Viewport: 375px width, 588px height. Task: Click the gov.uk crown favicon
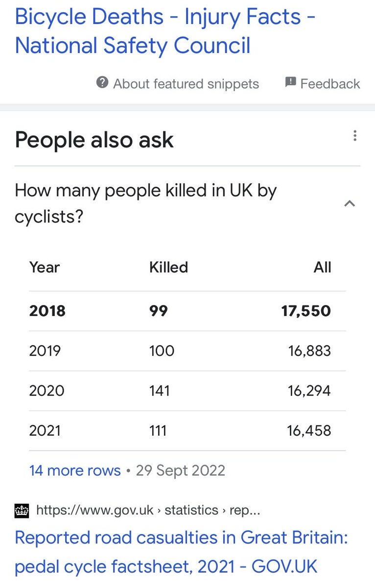22,511
